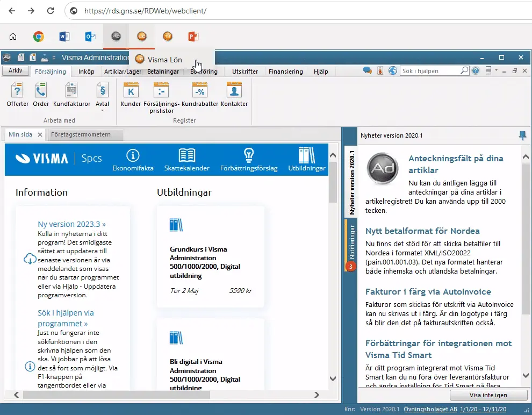
Task: Open Sök i hjälpen via programmet link
Action: (x=66, y=318)
